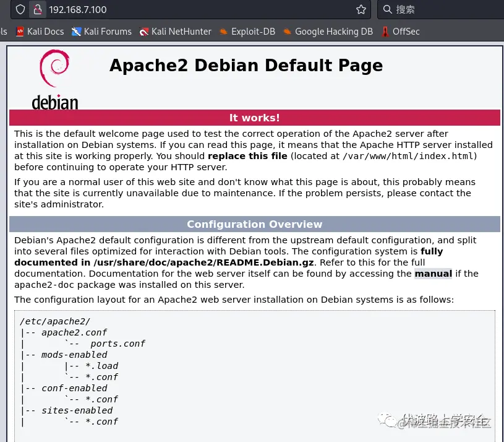Click the Exploit-DB bookmark favicon
This screenshot has width=504, height=442.
tap(223, 32)
